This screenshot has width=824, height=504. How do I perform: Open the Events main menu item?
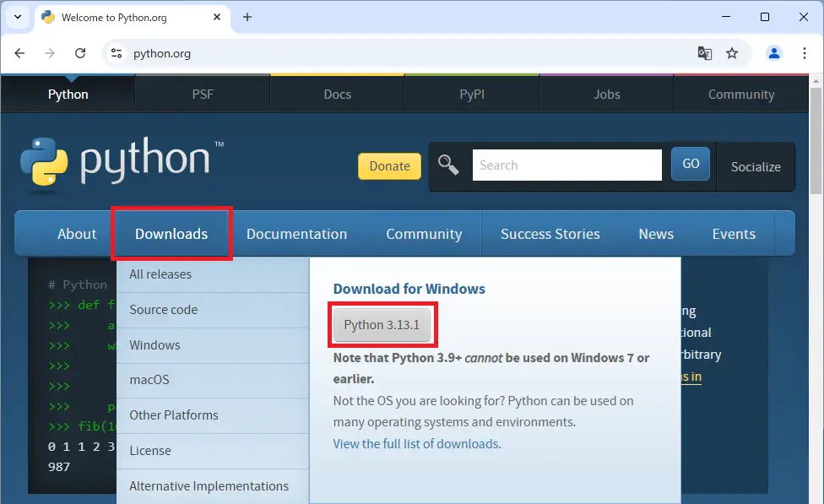click(x=734, y=234)
